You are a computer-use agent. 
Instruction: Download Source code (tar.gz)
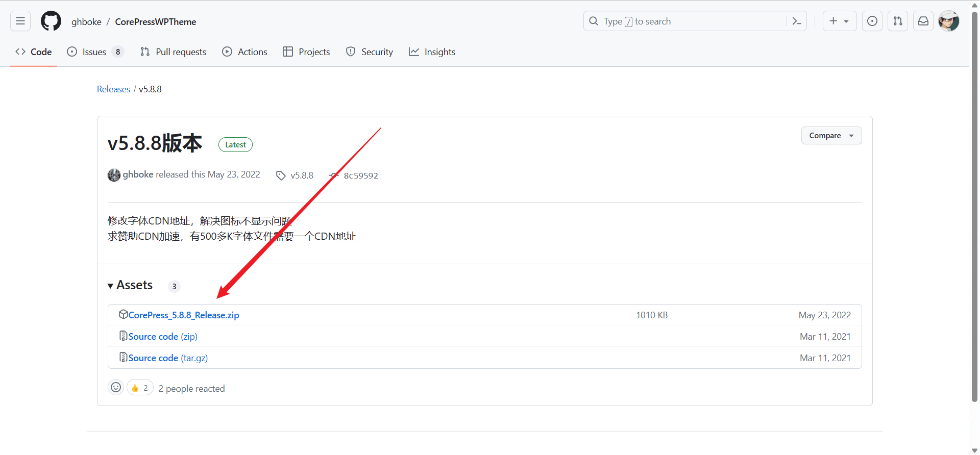[168, 358]
